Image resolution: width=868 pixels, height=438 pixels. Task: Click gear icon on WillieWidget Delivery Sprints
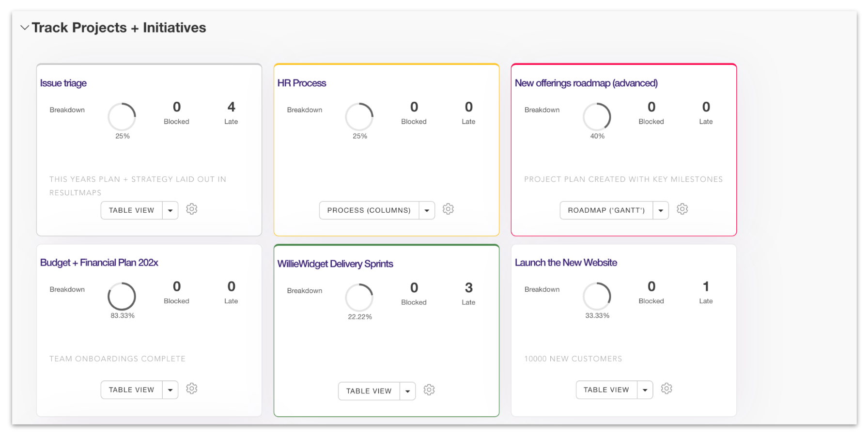(x=429, y=390)
